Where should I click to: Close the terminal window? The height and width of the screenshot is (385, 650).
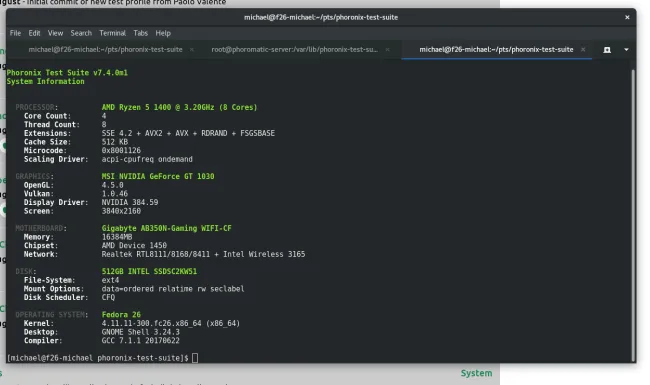(x=627, y=17)
